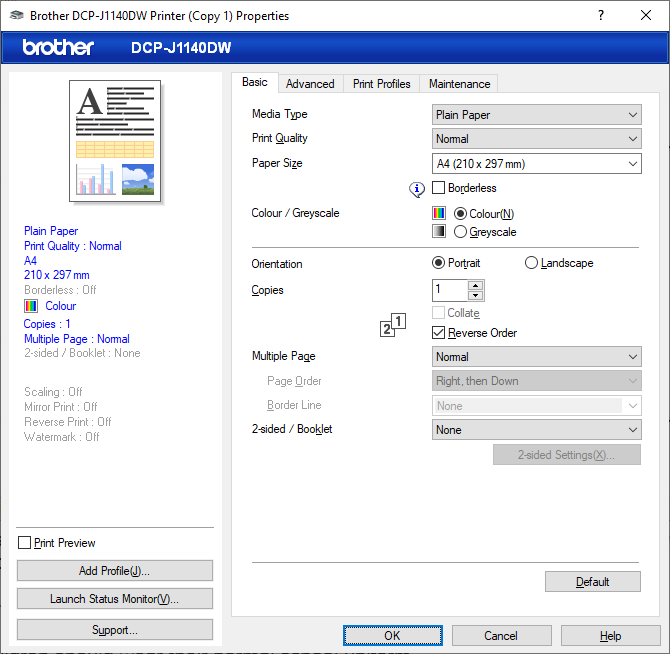Click the reverse order page stack icon

pos(393,326)
